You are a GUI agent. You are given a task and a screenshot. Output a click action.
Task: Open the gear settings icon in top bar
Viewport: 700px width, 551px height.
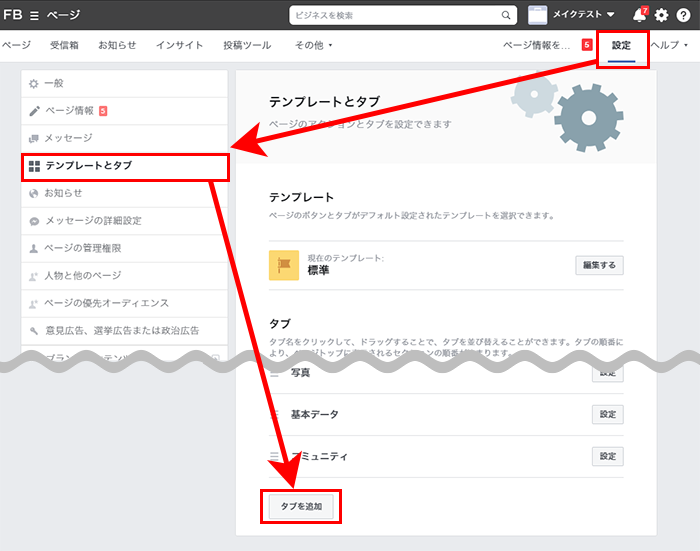661,15
